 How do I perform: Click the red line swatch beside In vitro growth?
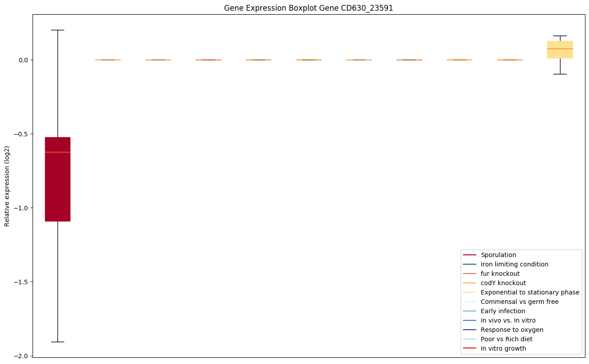click(470, 348)
